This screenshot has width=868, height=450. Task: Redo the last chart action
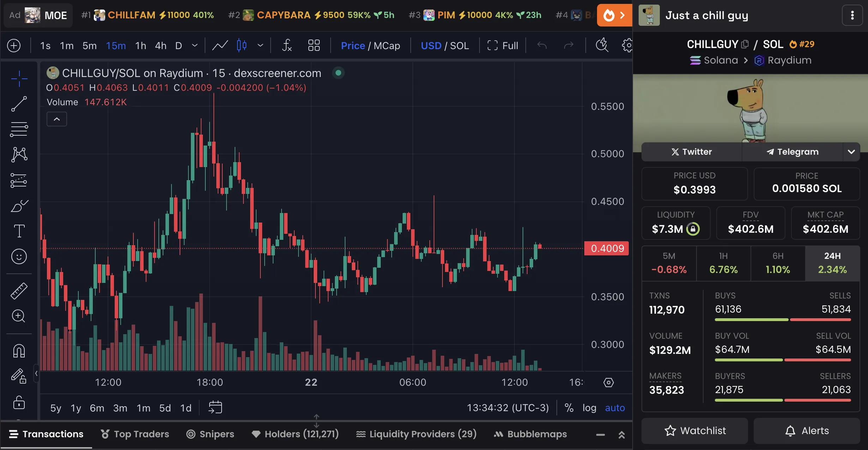click(568, 46)
